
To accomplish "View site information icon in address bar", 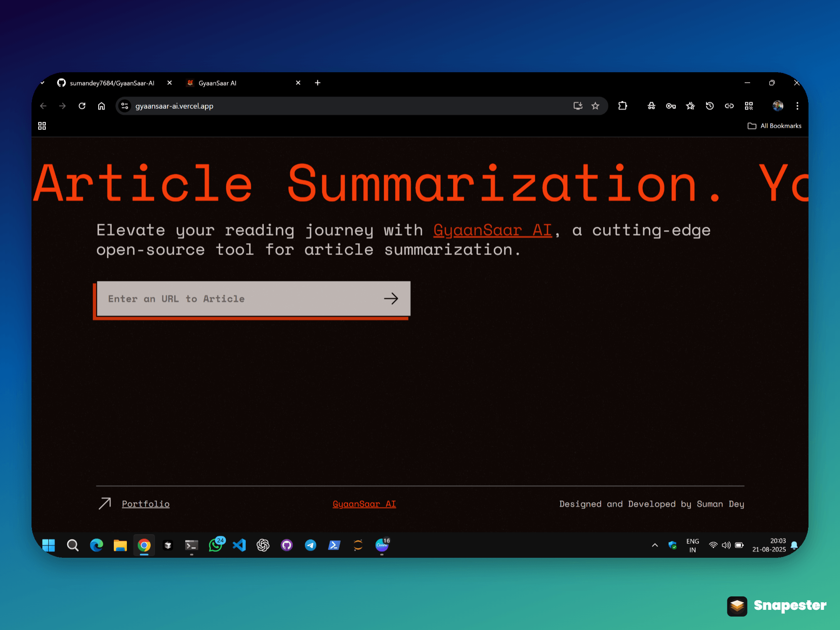I will click(125, 106).
